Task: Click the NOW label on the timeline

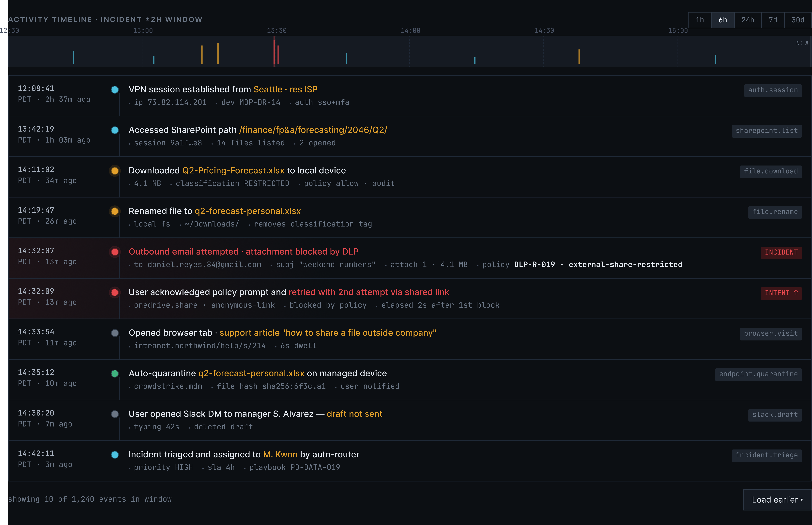Action: pos(802,43)
